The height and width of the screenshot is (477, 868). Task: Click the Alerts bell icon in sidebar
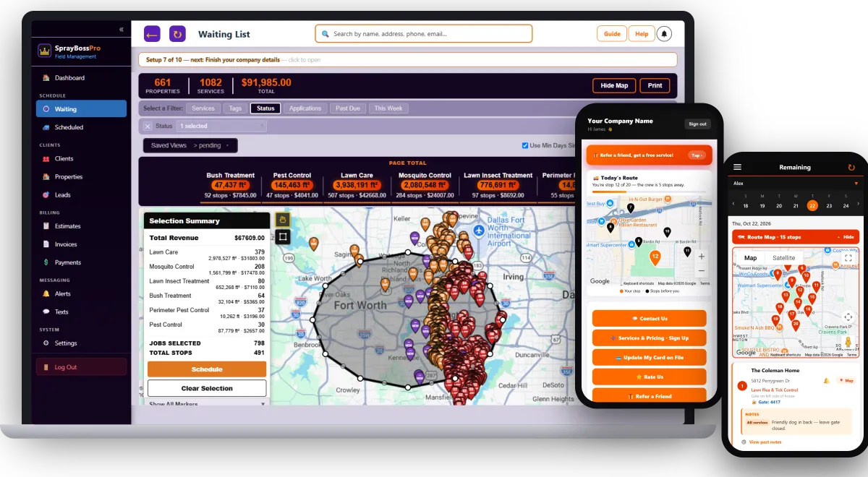pyautogui.click(x=46, y=293)
